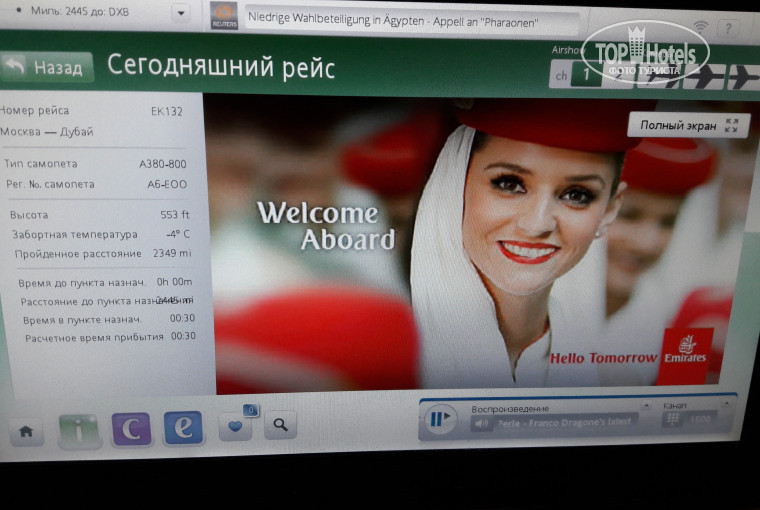
Task: Toggle play/pause of the current media
Action: tap(440, 419)
